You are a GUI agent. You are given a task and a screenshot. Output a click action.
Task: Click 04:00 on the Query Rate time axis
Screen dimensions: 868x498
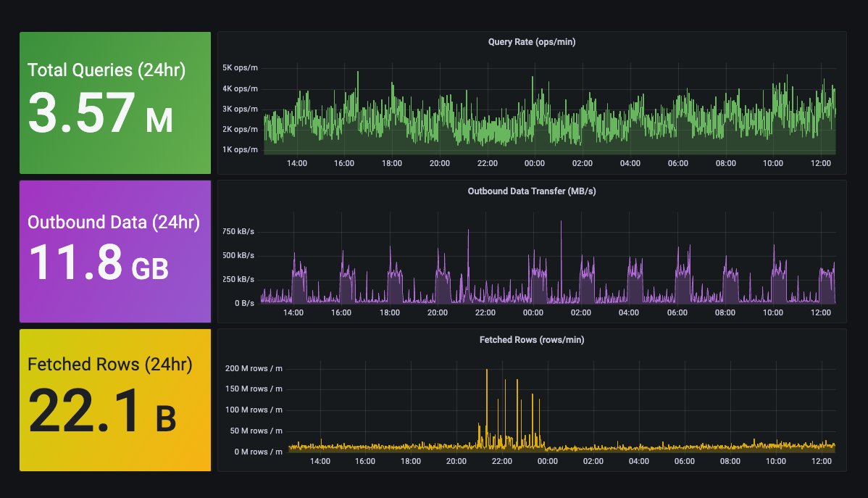[630, 163]
